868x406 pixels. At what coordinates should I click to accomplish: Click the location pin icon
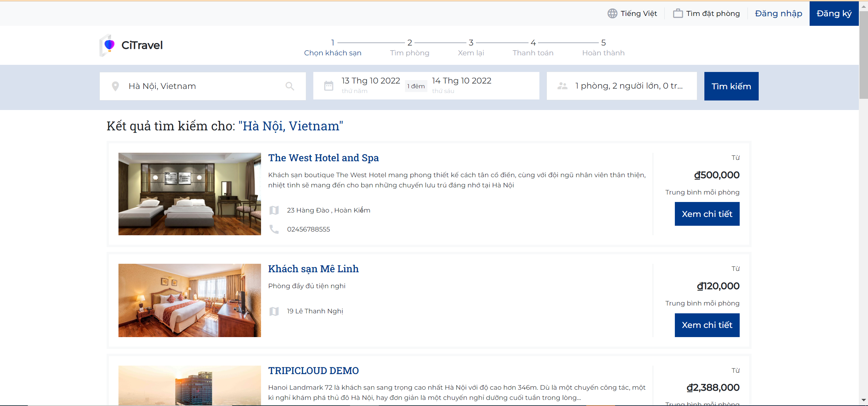coord(115,86)
